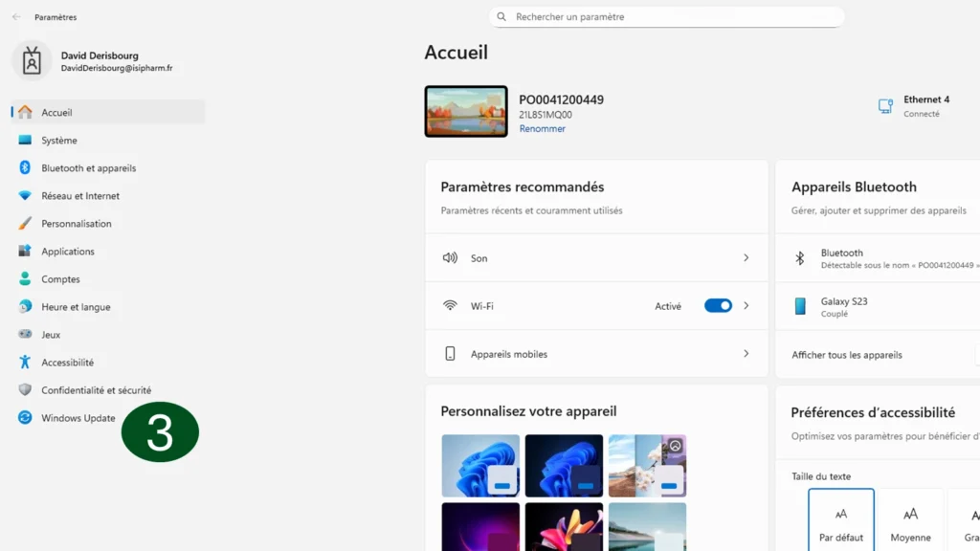This screenshot has width=980, height=551.
Task: Turn off the Wi-Fi toggle switch
Action: (x=718, y=306)
